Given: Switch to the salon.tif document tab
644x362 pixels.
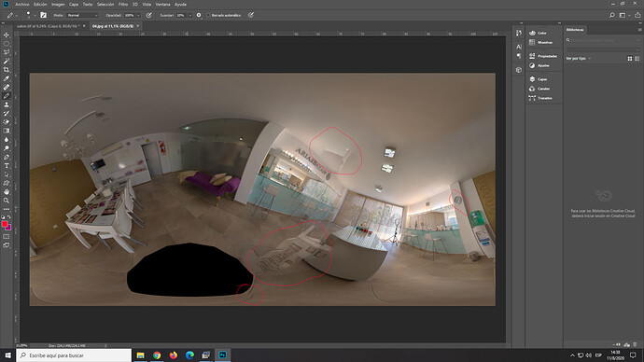Looking at the screenshot, I should click(49, 26).
